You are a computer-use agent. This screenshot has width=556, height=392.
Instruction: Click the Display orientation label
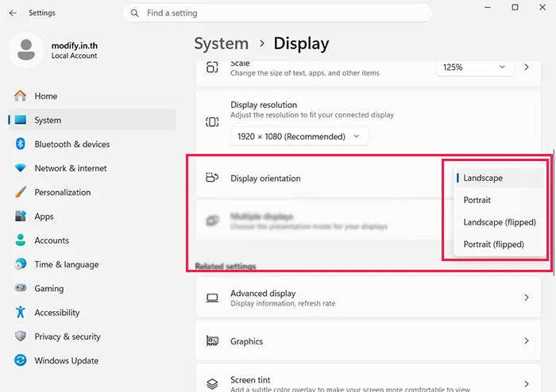pyautogui.click(x=265, y=178)
